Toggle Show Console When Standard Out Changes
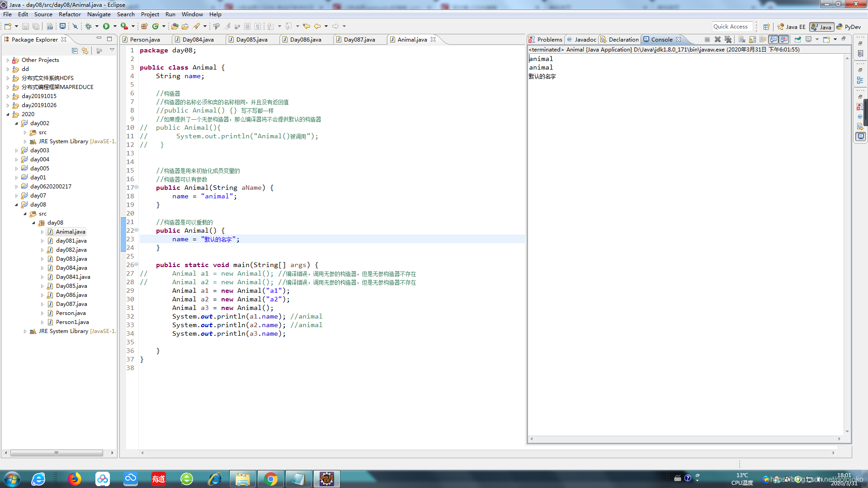Viewport: 868px width, 488px height. (x=774, y=40)
